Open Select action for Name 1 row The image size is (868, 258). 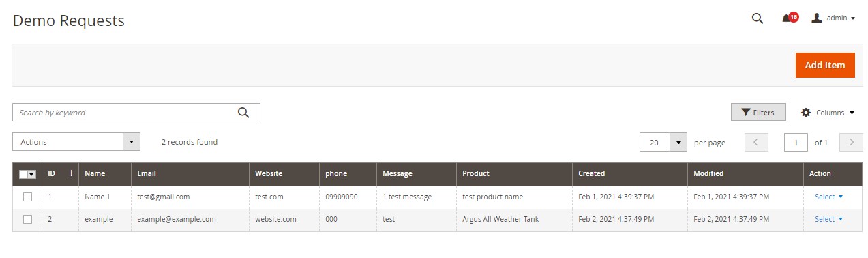coord(828,197)
